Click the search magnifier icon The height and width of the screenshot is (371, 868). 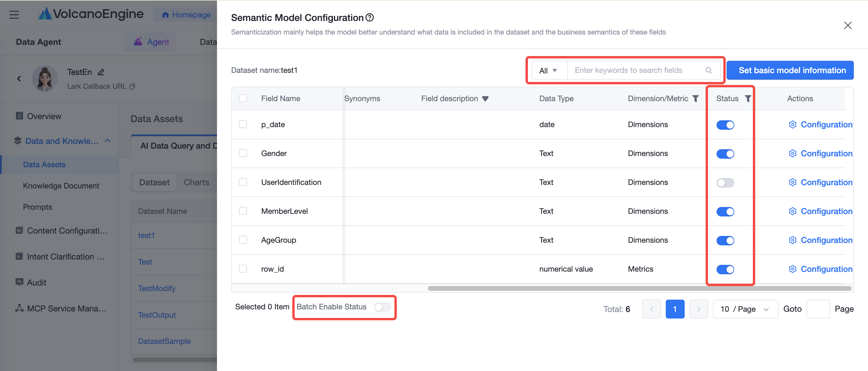point(709,70)
